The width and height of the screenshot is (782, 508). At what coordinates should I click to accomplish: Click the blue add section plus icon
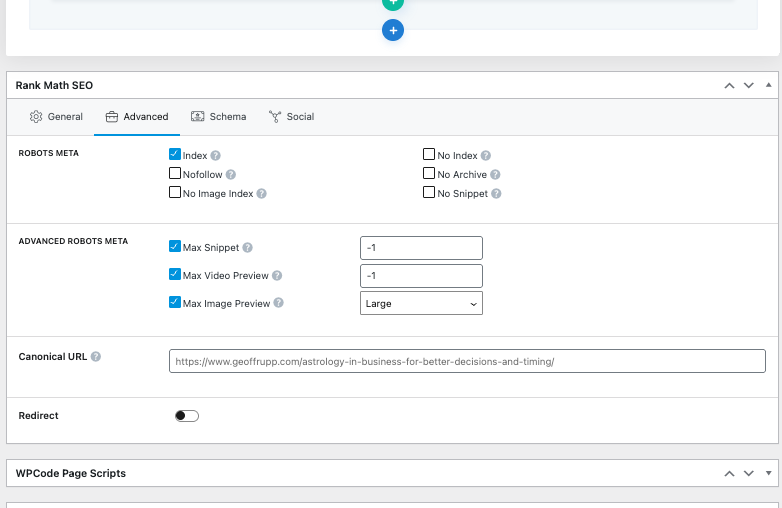point(393,31)
